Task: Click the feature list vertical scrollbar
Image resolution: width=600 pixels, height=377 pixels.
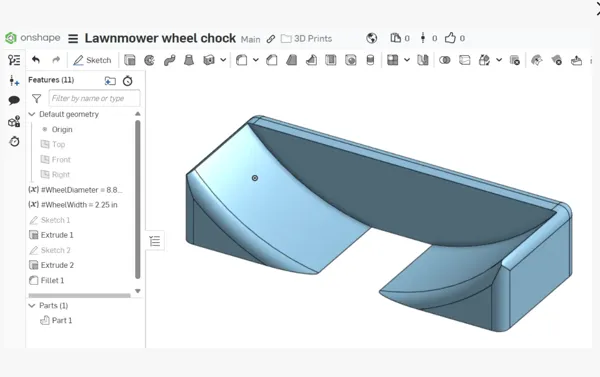Action: click(x=138, y=199)
